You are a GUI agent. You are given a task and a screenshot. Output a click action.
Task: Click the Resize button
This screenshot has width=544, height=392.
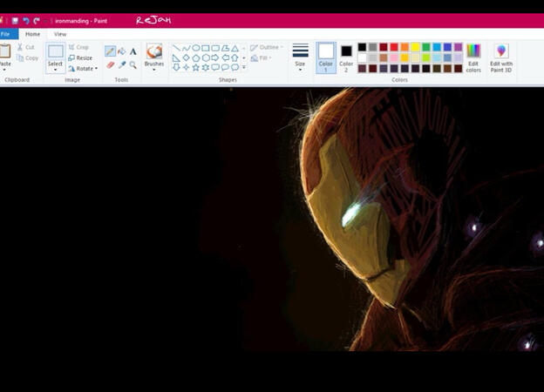81,57
